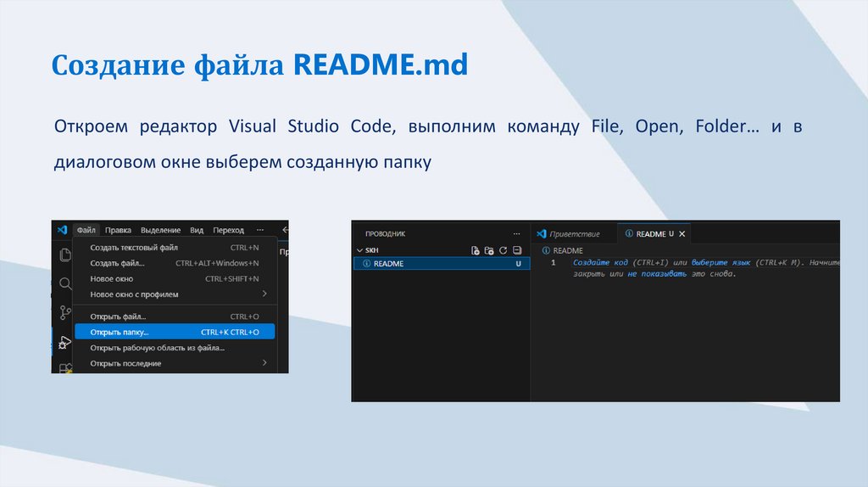This screenshot has height=487, width=868.
Task: Click line number 1 in editor
Action: (553, 263)
